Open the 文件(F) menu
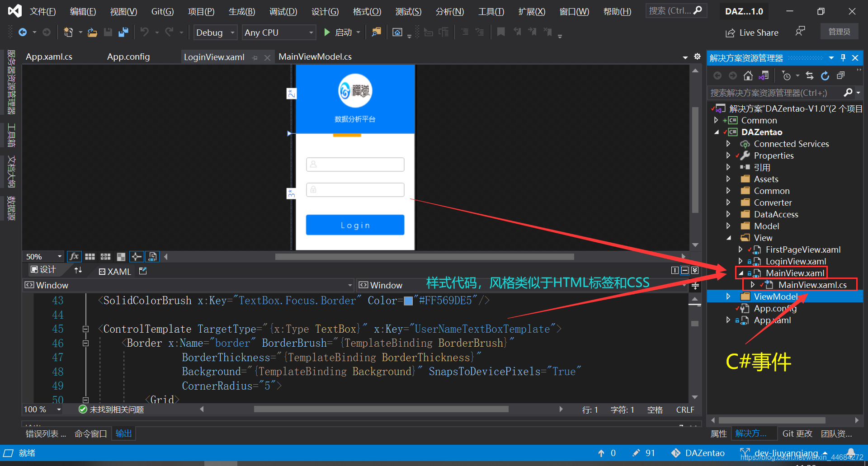The height and width of the screenshot is (466, 868). point(43,11)
